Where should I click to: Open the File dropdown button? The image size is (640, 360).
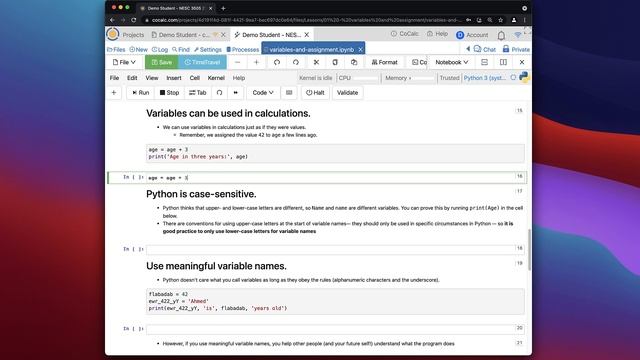[124, 62]
